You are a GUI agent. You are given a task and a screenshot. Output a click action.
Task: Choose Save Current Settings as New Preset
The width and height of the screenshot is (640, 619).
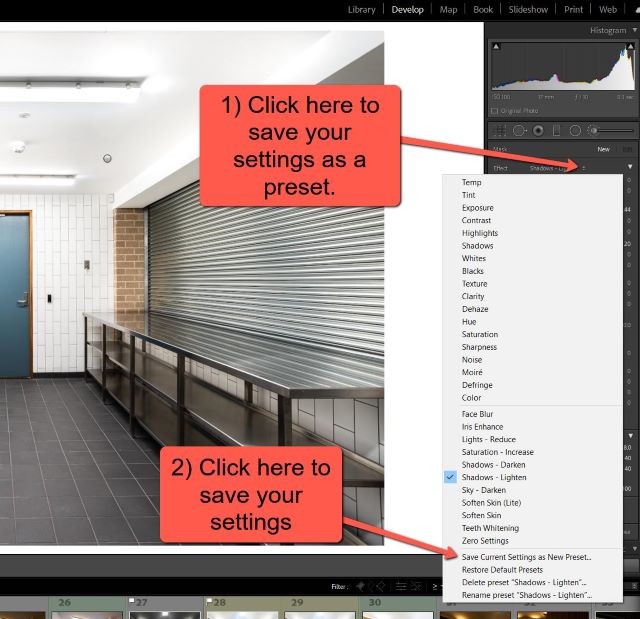526,557
